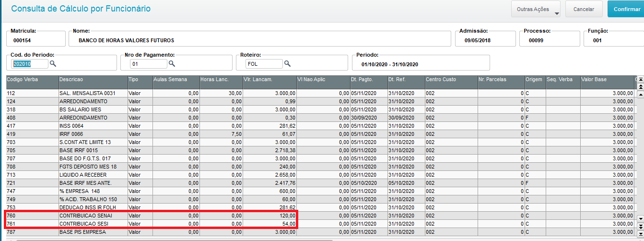Image resolution: width=644 pixels, height=241 pixels.
Task: Select row INSS 0064
Action: pyautogui.click(x=320, y=126)
